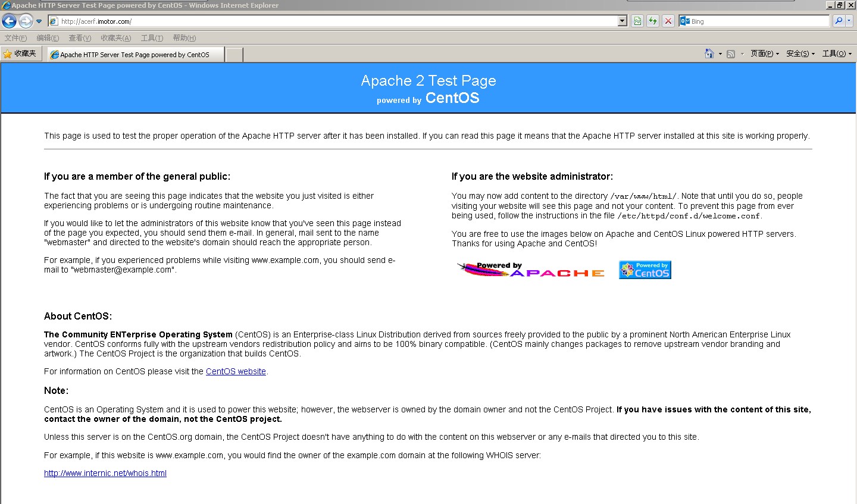Go forward with the Forward arrow button

26,21
